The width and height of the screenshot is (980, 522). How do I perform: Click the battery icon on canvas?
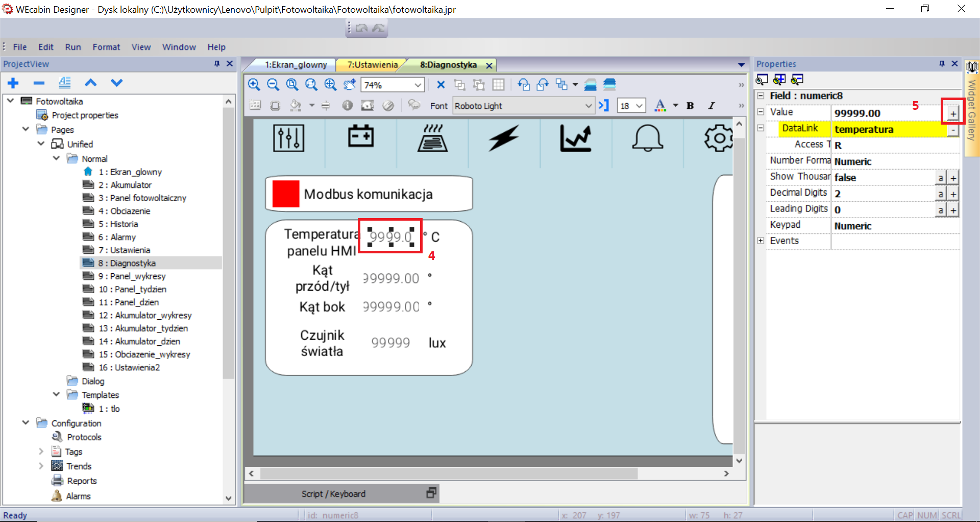pos(361,136)
